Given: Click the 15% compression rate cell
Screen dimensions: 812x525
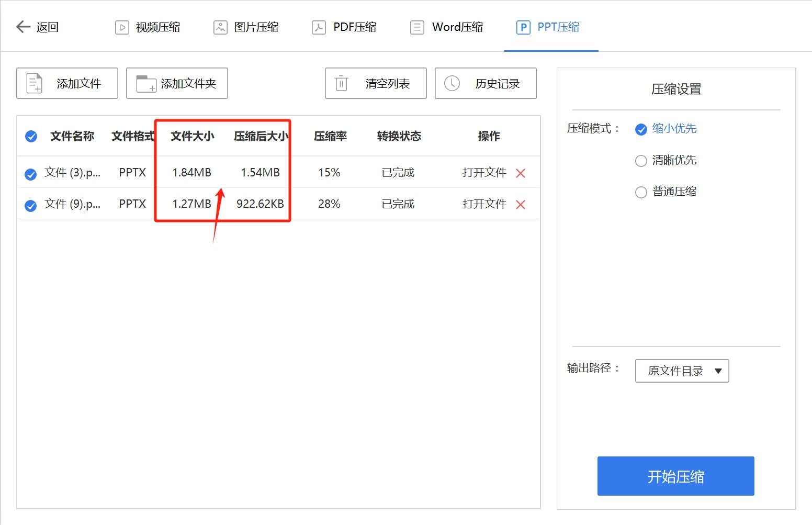Looking at the screenshot, I should coord(330,172).
